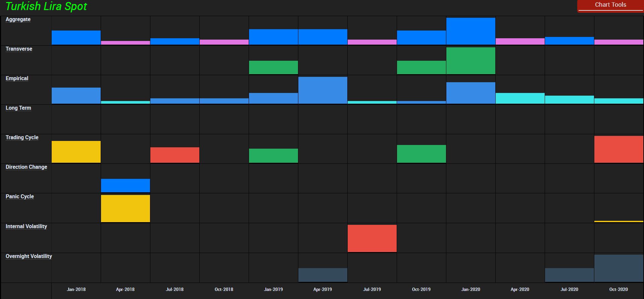Select the red Internal Volatility bar Jul-2019
This screenshot has width=644, height=299.
(x=372, y=238)
